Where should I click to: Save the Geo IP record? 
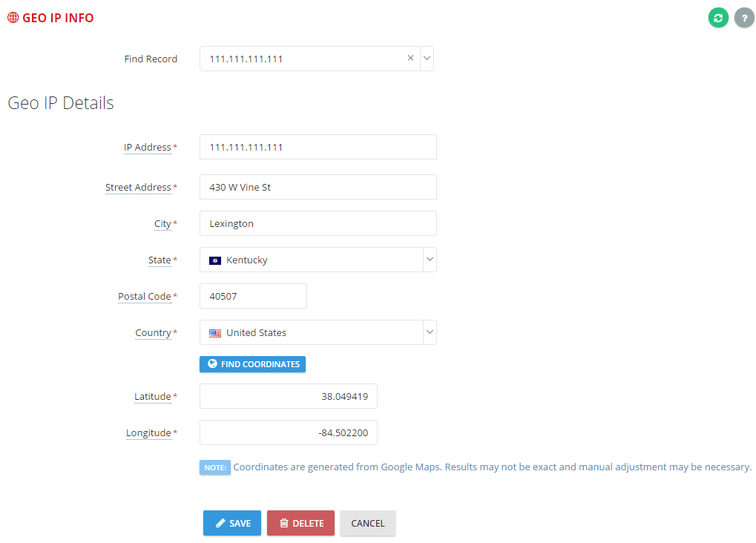click(x=231, y=523)
